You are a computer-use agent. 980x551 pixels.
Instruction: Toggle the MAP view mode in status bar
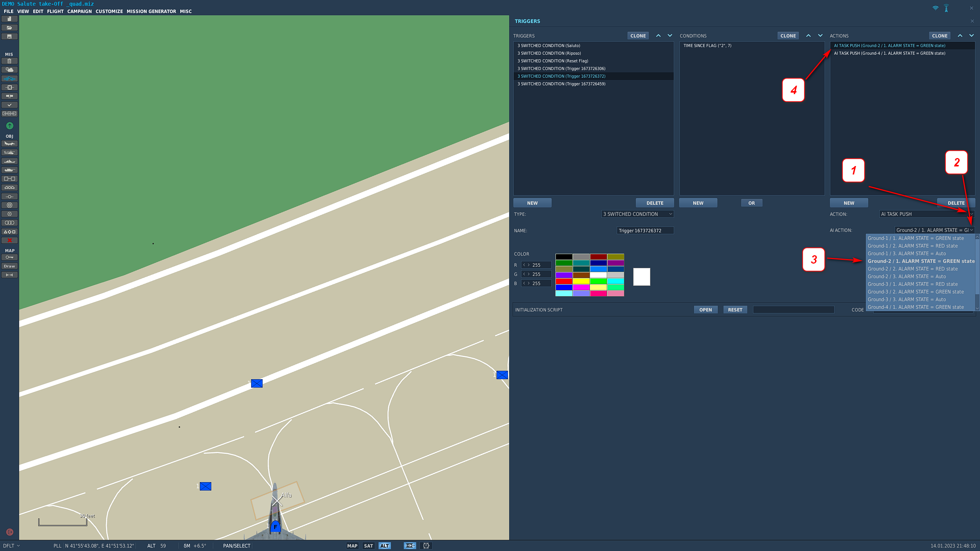pos(352,546)
